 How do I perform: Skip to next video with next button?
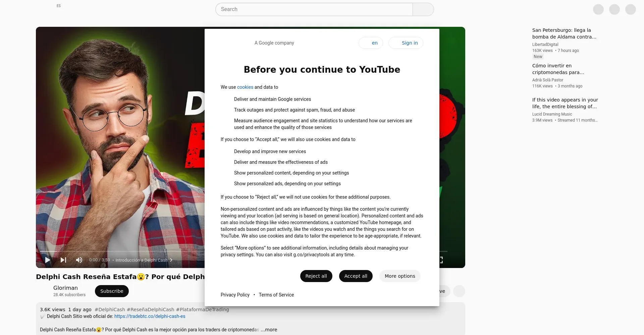63,260
